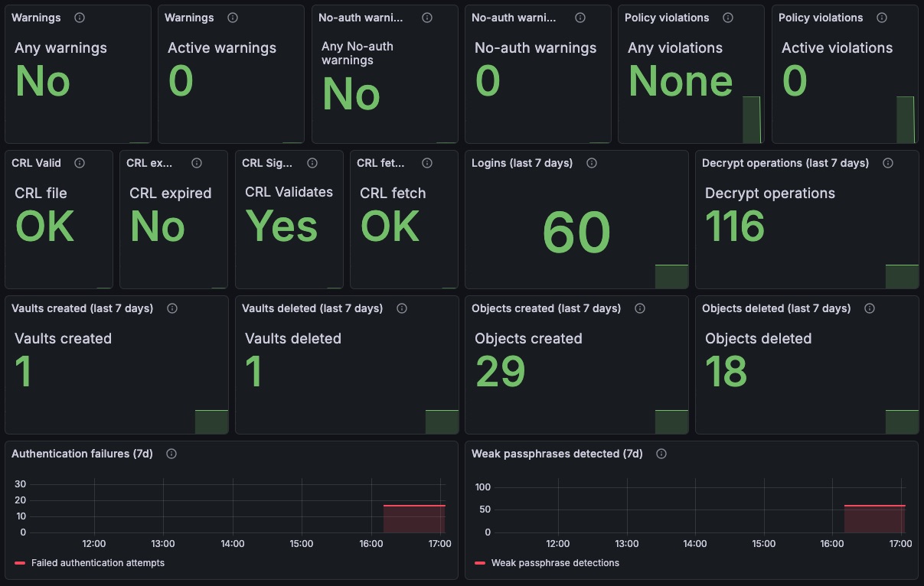Click info icon beside Objects deleted title
The height and width of the screenshot is (586, 924).
[870, 308]
